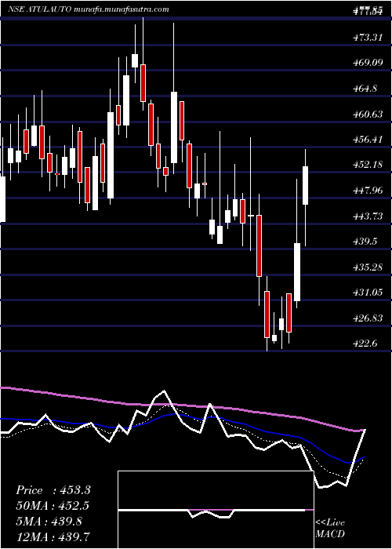The width and height of the screenshot is (392, 549).
Task: Click the 435.28 price axis label
Action: point(368,267)
